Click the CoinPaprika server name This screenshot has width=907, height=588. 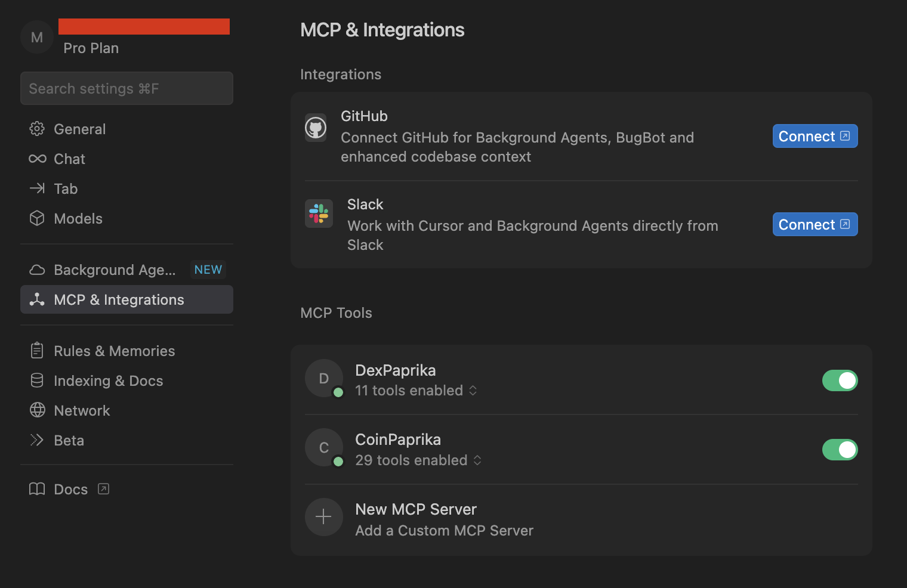(x=398, y=440)
